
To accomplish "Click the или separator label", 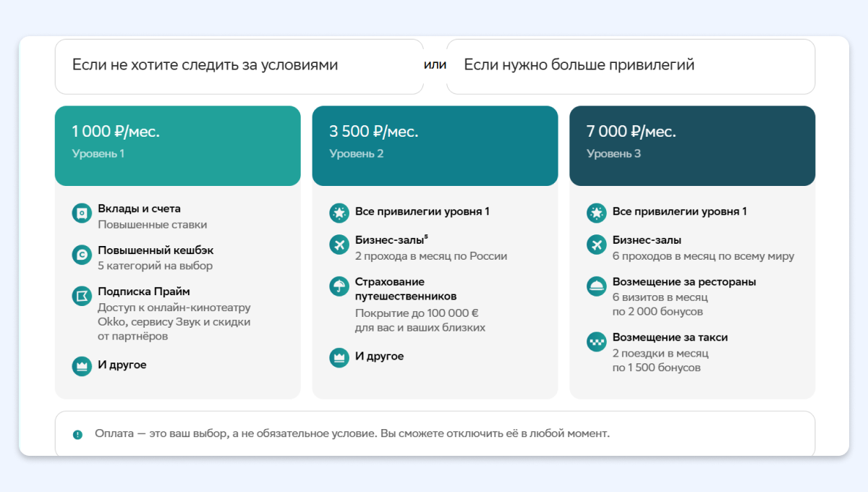I will coord(435,64).
